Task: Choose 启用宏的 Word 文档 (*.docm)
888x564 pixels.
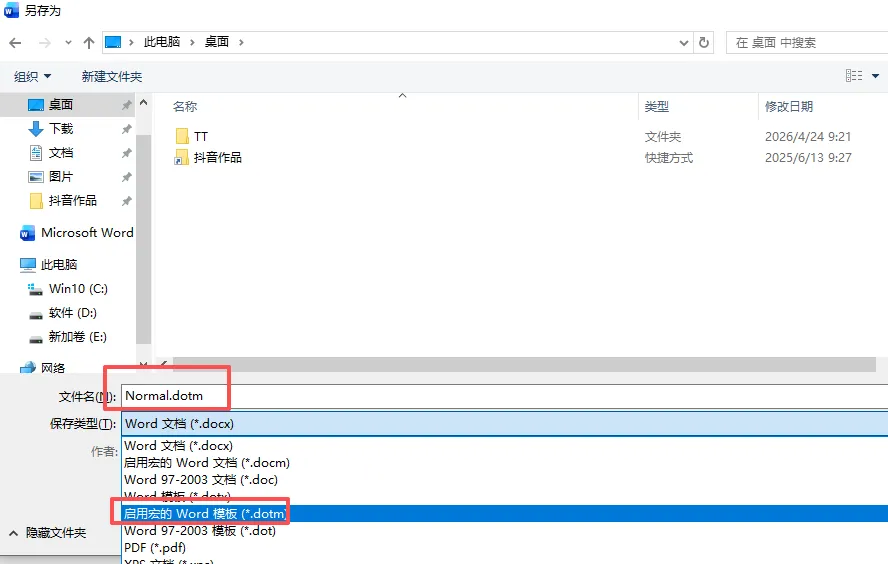Action: pos(207,463)
